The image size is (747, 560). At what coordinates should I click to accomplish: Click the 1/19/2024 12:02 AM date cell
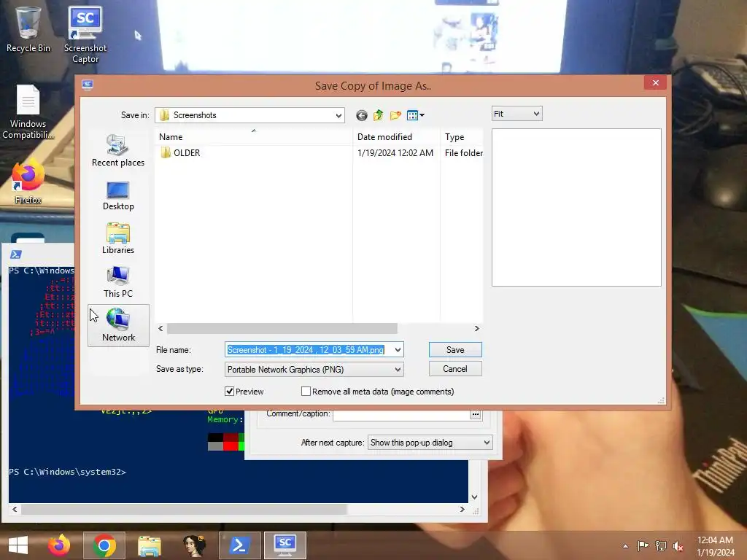pyautogui.click(x=395, y=153)
